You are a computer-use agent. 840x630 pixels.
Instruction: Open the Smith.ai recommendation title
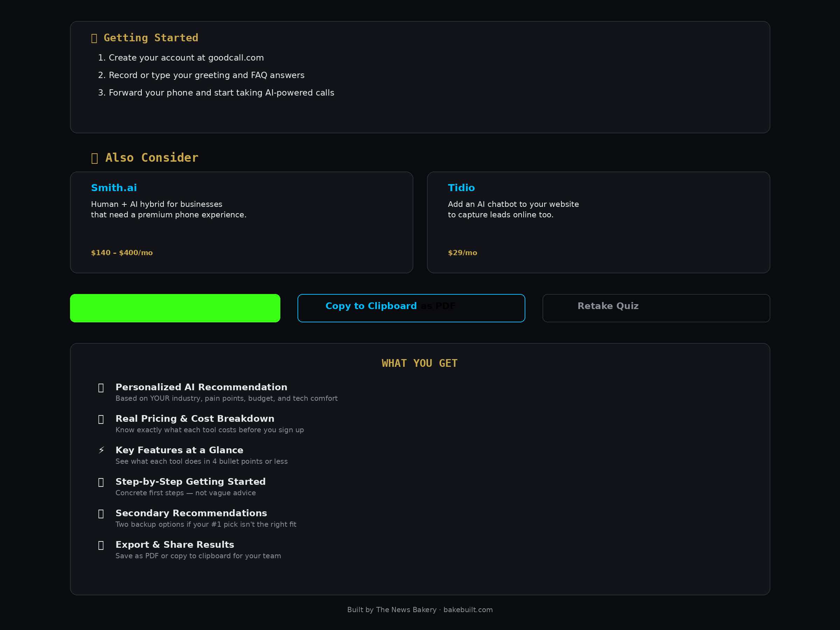[114, 188]
